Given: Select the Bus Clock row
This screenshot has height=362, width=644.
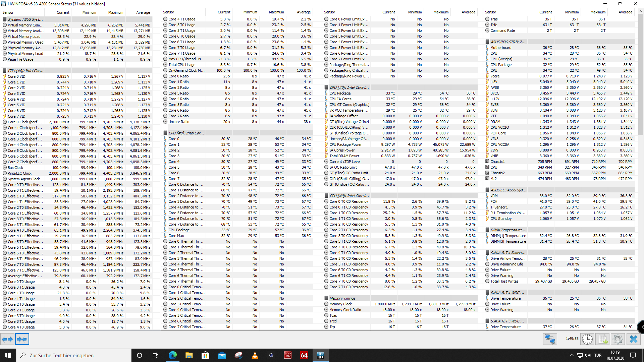Looking at the screenshot, I should click(77, 168).
